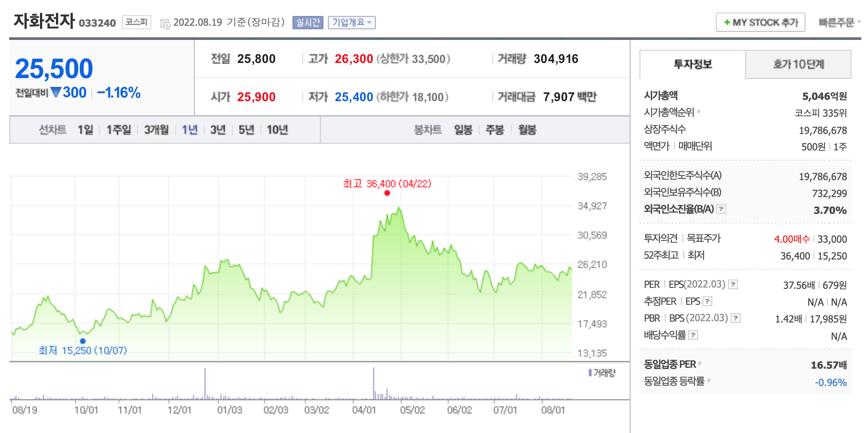Click the red 최고 36,400 peak marker
Screen dimensions: 868x433
click(x=387, y=193)
